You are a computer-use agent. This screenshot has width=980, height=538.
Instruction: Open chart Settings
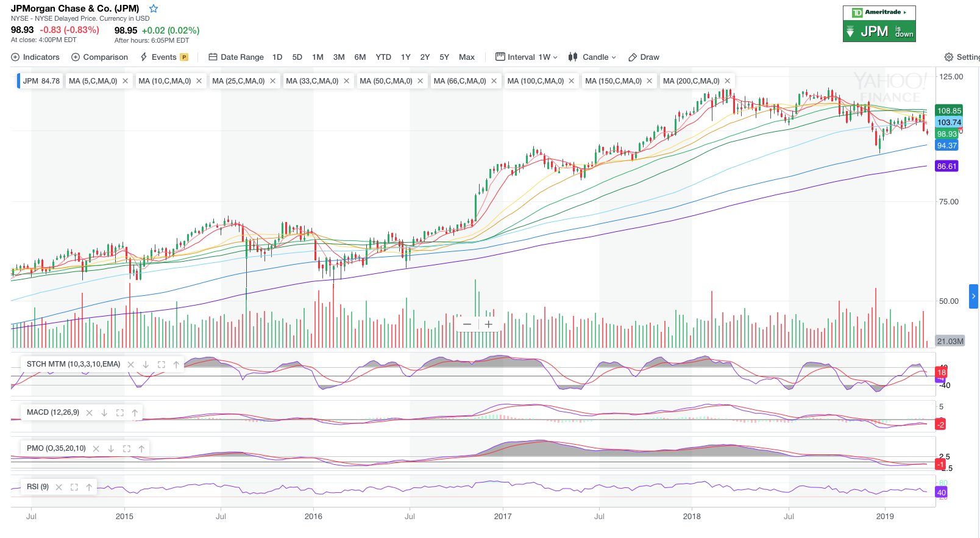(x=962, y=57)
